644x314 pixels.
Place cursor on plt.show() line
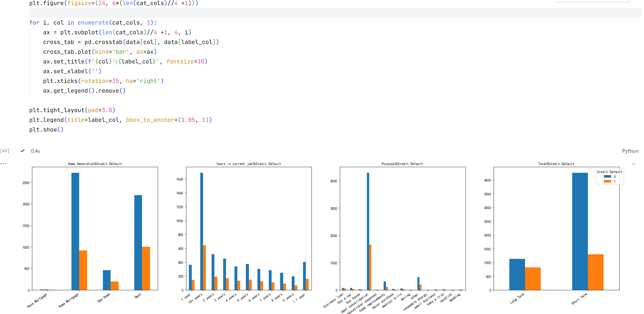[46, 130]
